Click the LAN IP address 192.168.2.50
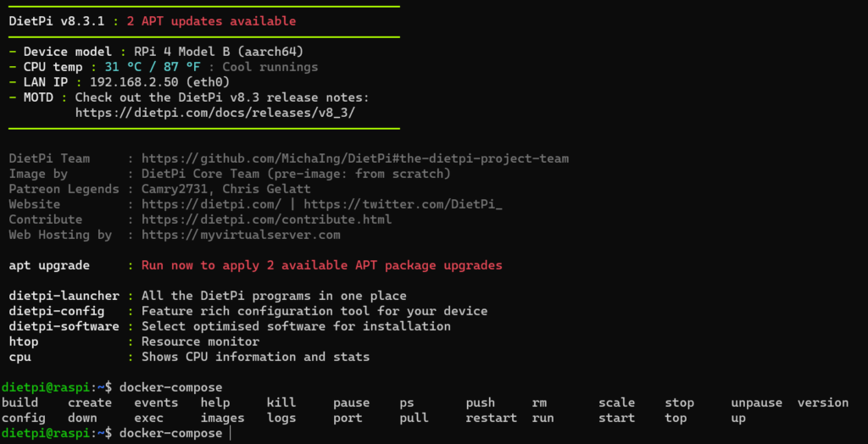The width and height of the screenshot is (868, 444). point(134,82)
